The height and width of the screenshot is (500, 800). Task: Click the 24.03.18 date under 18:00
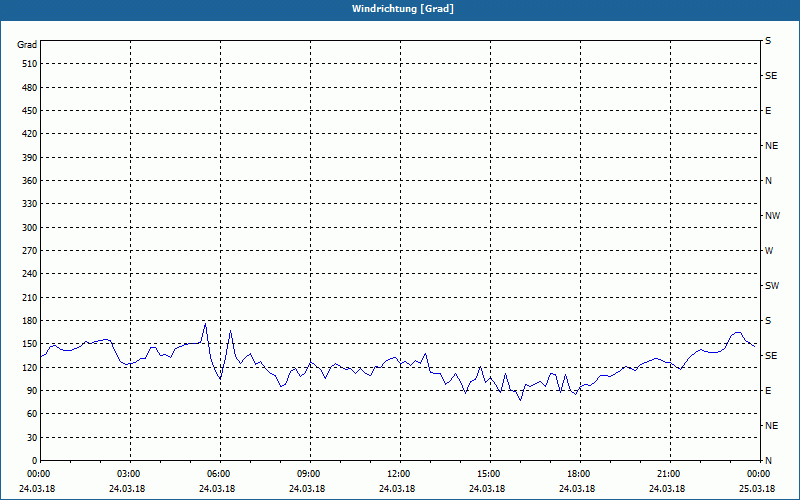tap(577, 489)
